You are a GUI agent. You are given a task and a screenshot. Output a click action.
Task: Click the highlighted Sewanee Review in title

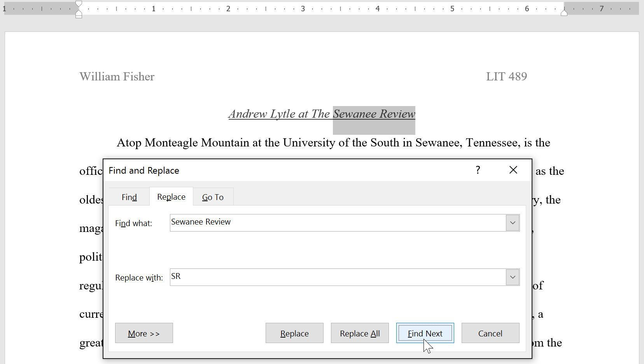pyautogui.click(x=373, y=114)
